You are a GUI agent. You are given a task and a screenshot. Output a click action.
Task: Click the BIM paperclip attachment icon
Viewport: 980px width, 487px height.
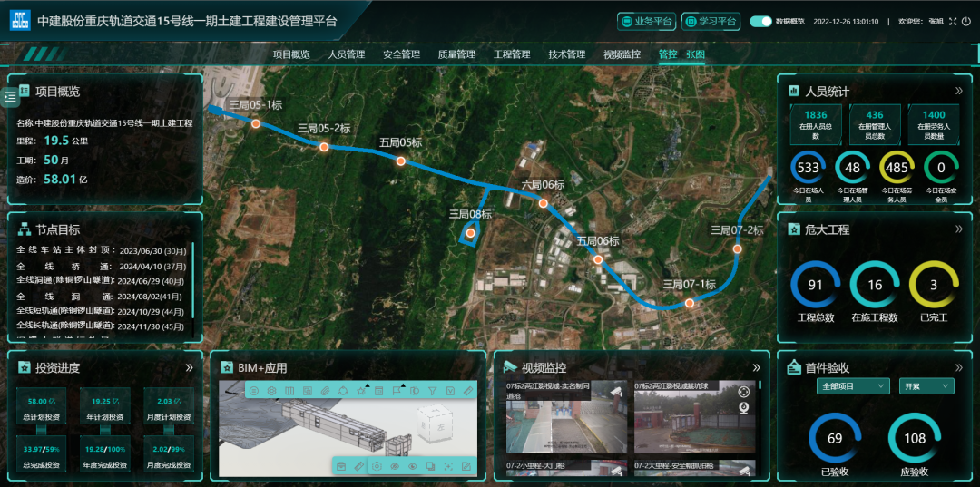(x=326, y=391)
